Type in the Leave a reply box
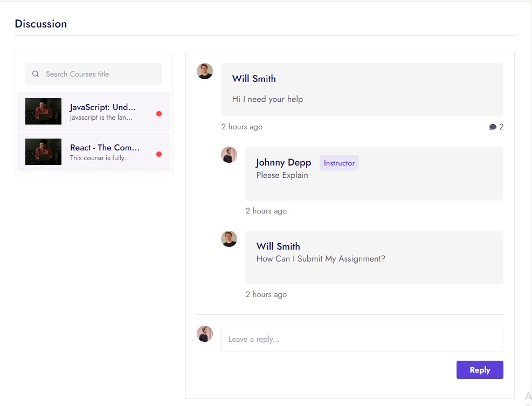The image size is (532, 406). coord(362,339)
